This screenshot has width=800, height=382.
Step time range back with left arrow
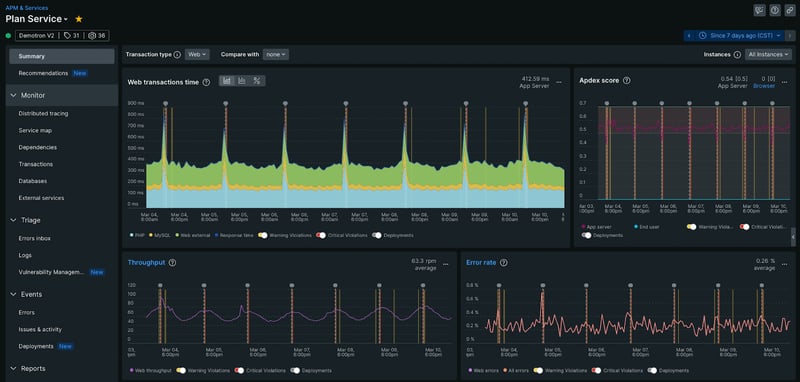[689, 36]
